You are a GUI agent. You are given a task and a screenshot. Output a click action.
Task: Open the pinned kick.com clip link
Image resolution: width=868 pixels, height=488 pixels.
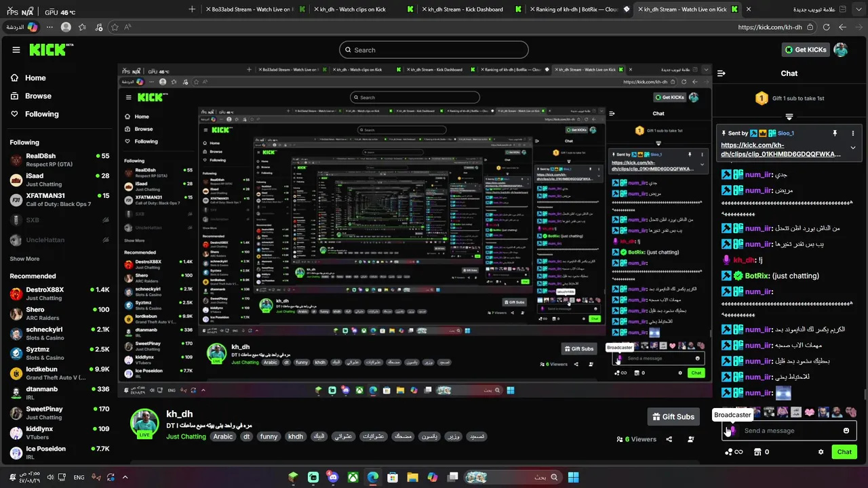point(781,150)
